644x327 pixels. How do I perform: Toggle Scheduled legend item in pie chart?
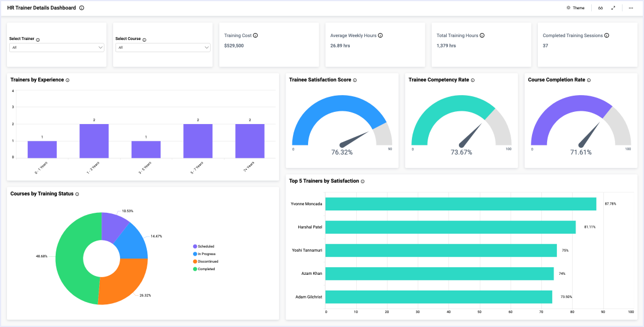click(205, 246)
